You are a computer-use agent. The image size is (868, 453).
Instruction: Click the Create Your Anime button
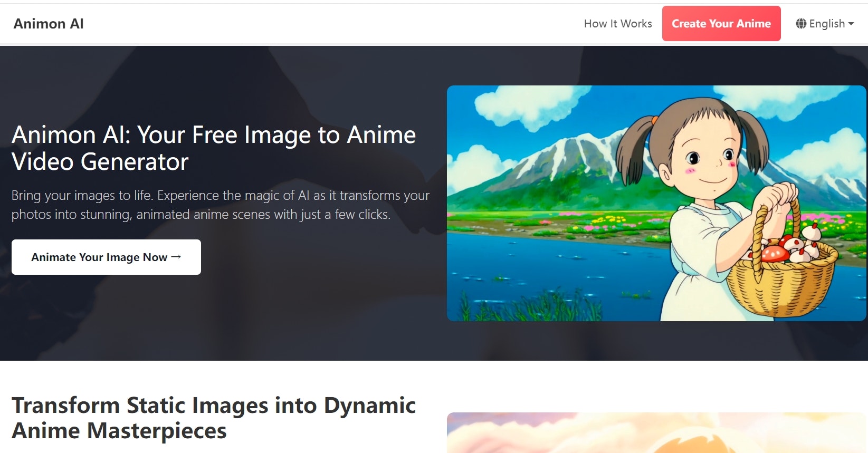click(721, 24)
